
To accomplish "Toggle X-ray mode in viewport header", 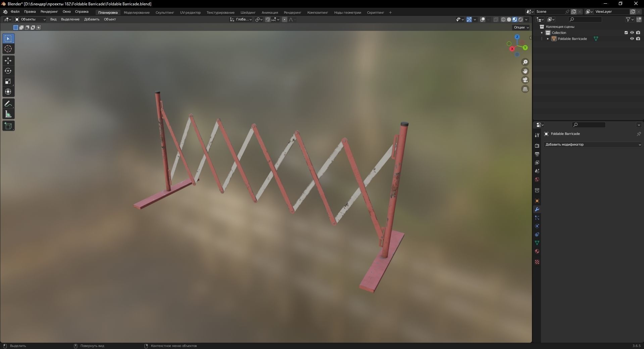I will click(496, 19).
